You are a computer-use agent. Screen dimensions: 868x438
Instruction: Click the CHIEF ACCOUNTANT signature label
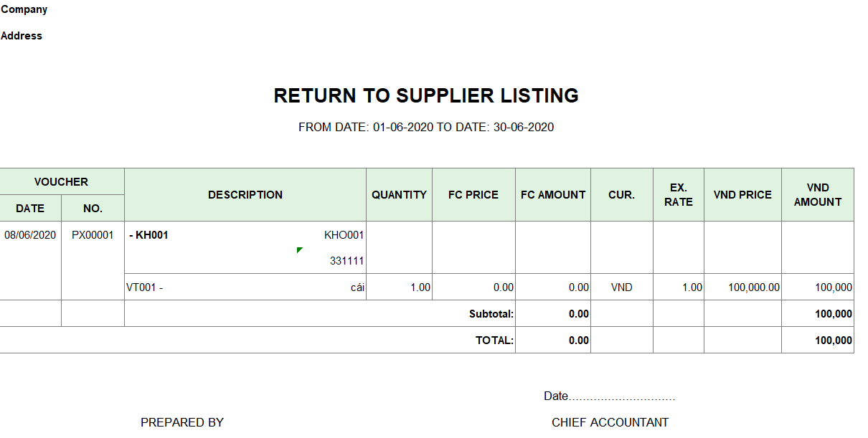click(x=610, y=423)
